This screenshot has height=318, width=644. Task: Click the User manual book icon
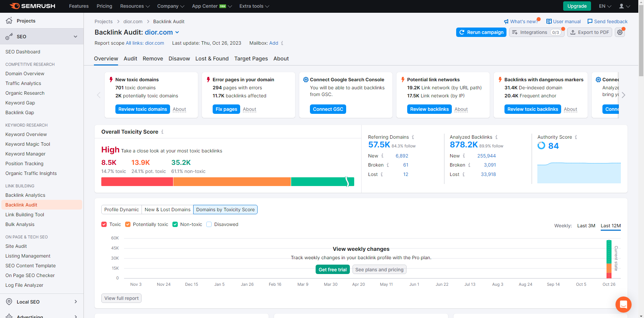pos(549,21)
